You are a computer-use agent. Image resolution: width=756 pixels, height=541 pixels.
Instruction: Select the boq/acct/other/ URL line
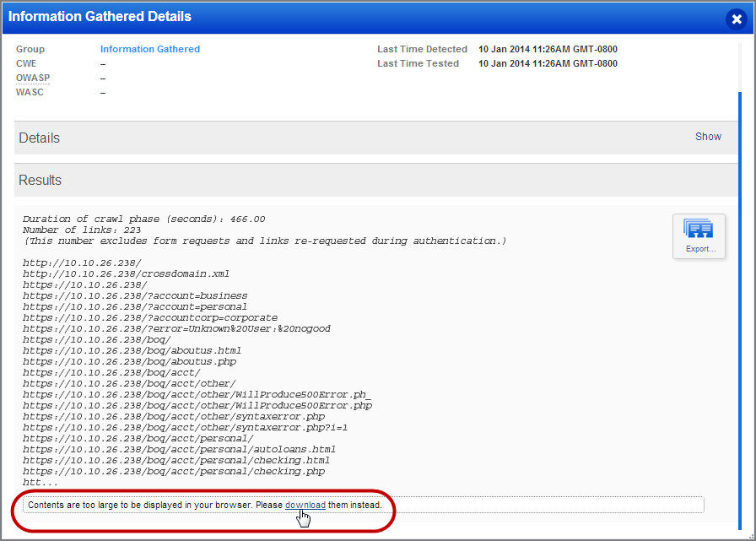tap(129, 384)
